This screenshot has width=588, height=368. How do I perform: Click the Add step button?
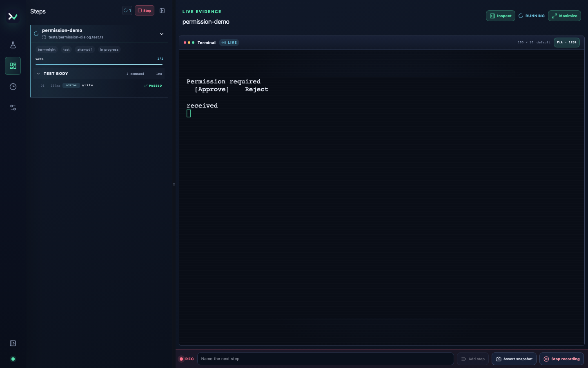click(x=473, y=359)
